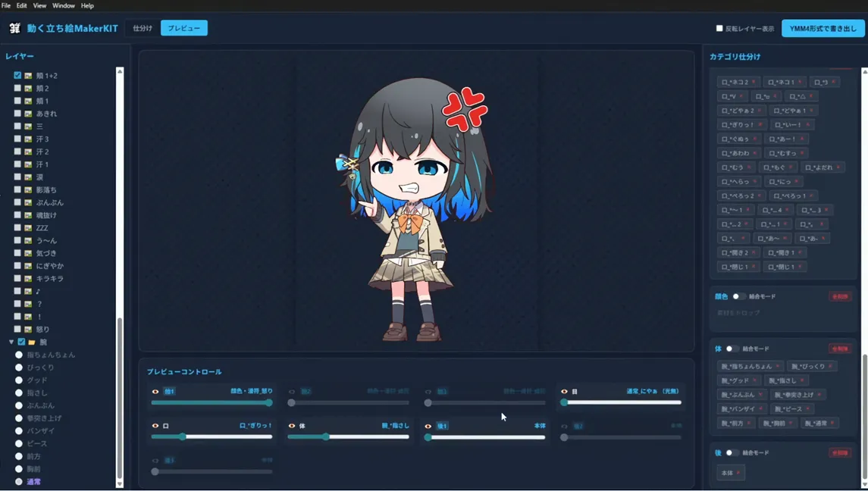Remove the 口_*あわわ tag via its x

(x=754, y=153)
